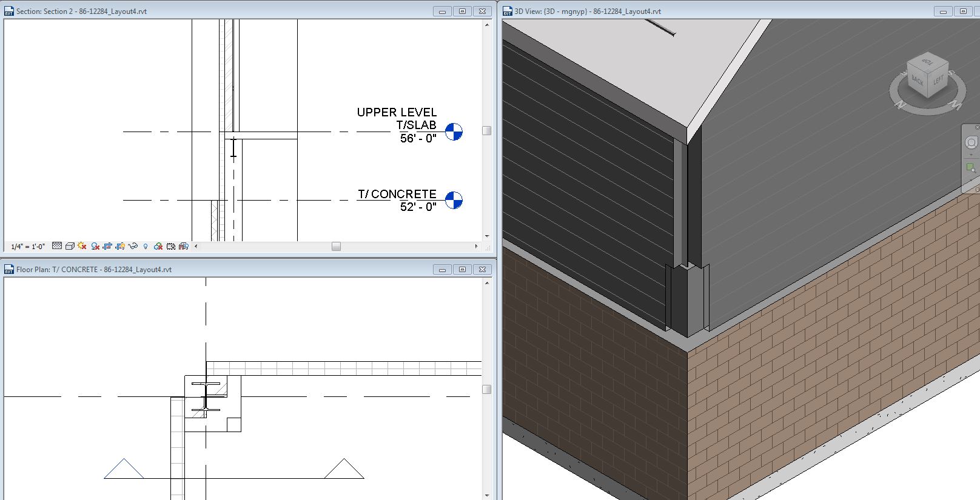Click Reveal Hidden Elements lightbulb icon

coord(146,246)
